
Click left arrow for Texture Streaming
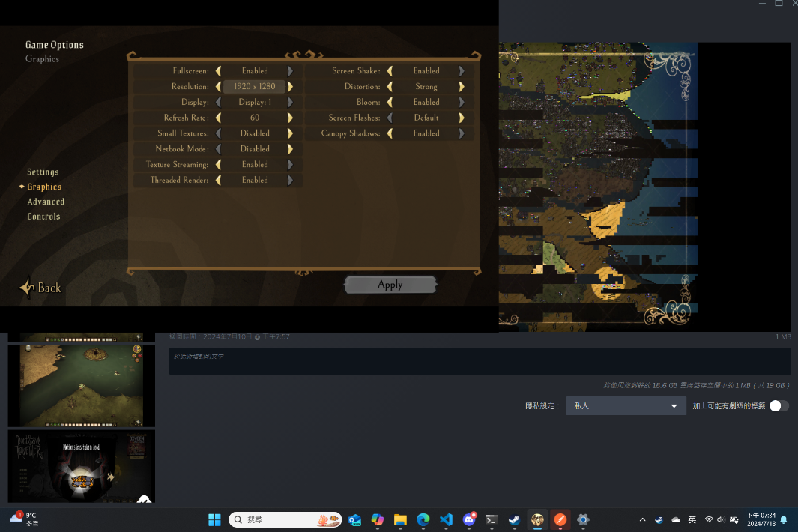tap(218, 164)
